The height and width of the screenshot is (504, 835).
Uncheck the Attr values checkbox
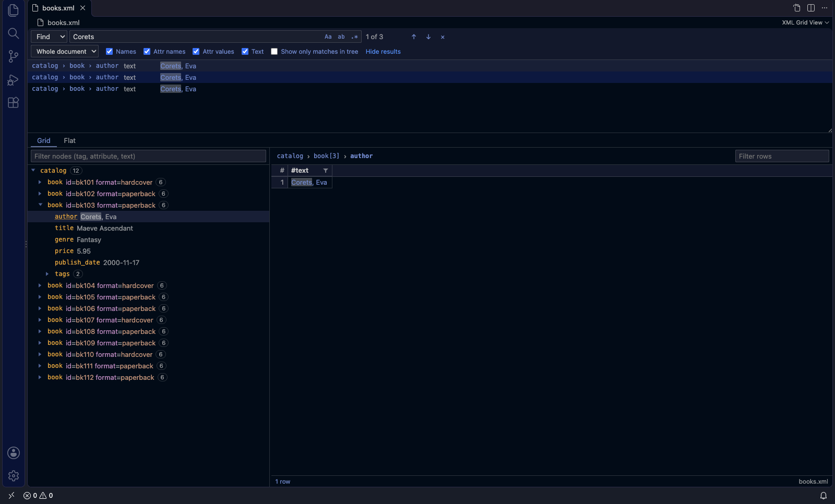coord(196,52)
